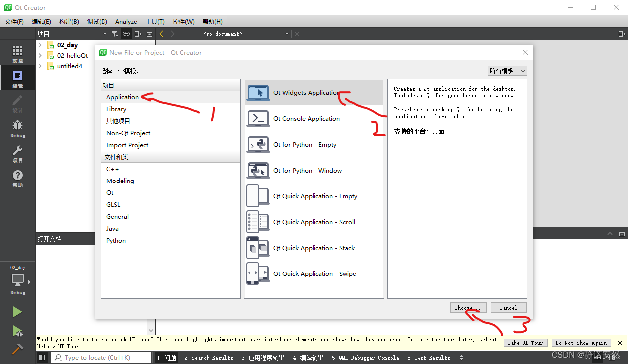Click the Choose... button

468,308
